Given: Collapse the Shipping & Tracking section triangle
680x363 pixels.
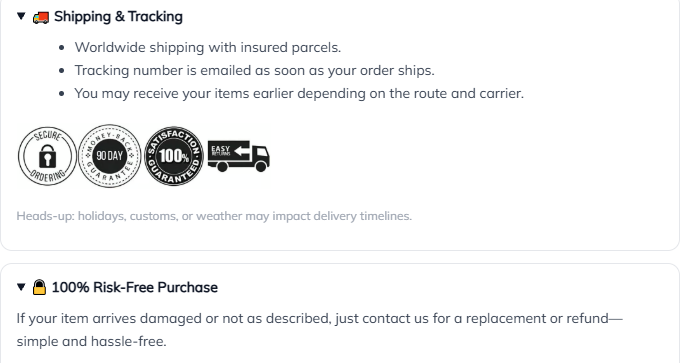Looking at the screenshot, I should click(21, 16).
